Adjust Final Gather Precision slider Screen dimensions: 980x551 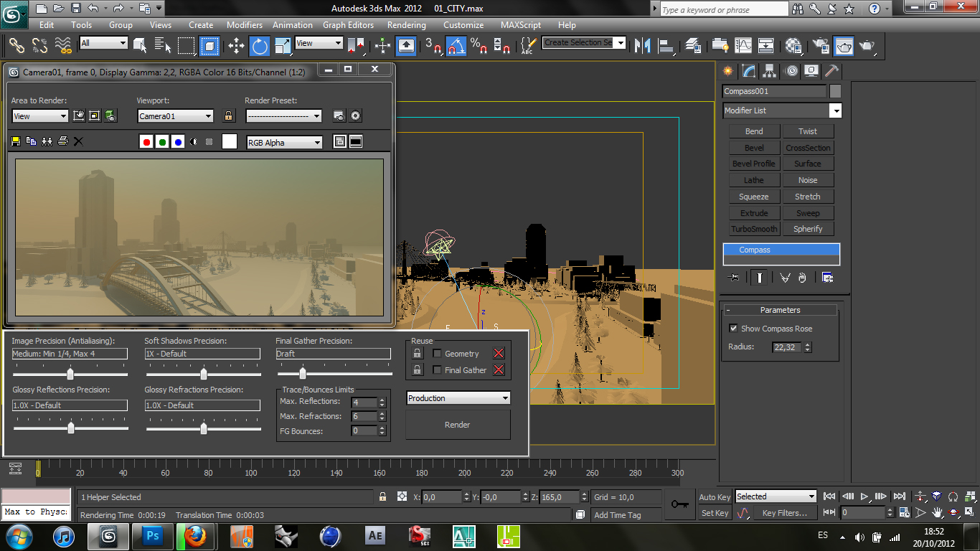coord(303,374)
